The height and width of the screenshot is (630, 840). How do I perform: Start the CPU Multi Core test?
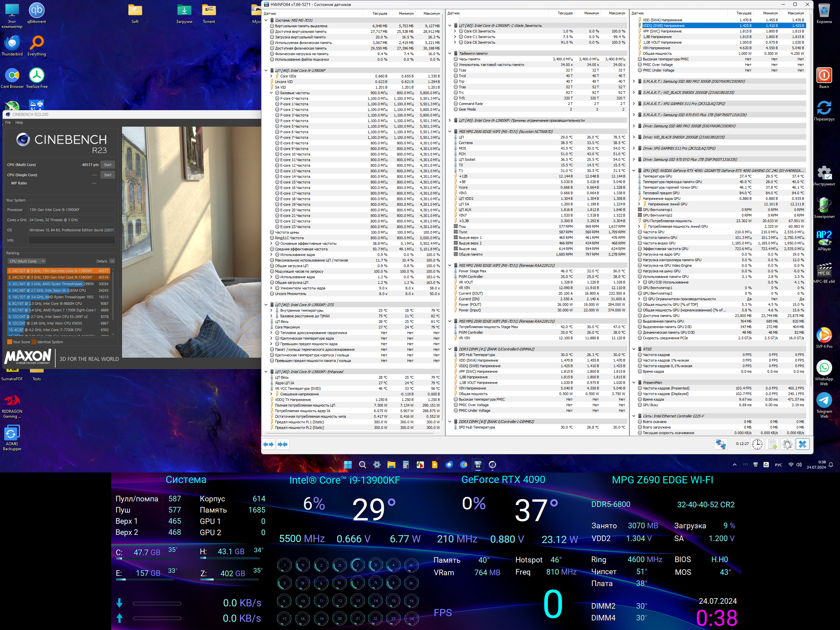pyautogui.click(x=108, y=165)
